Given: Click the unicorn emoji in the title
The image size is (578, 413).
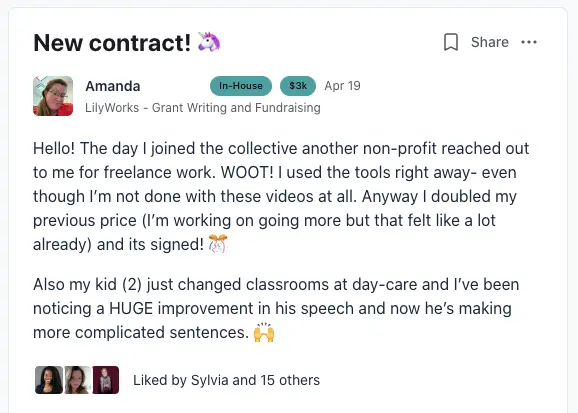Looking at the screenshot, I should coord(209,42).
